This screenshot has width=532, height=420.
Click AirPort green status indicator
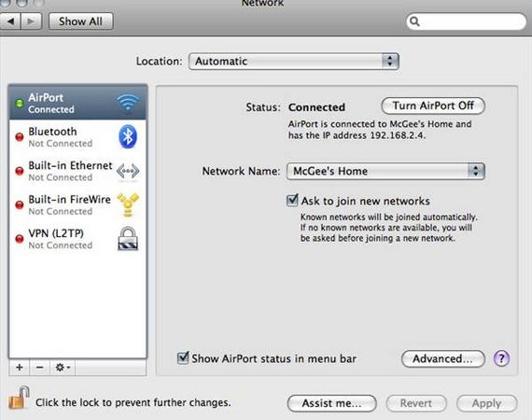coord(20,103)
